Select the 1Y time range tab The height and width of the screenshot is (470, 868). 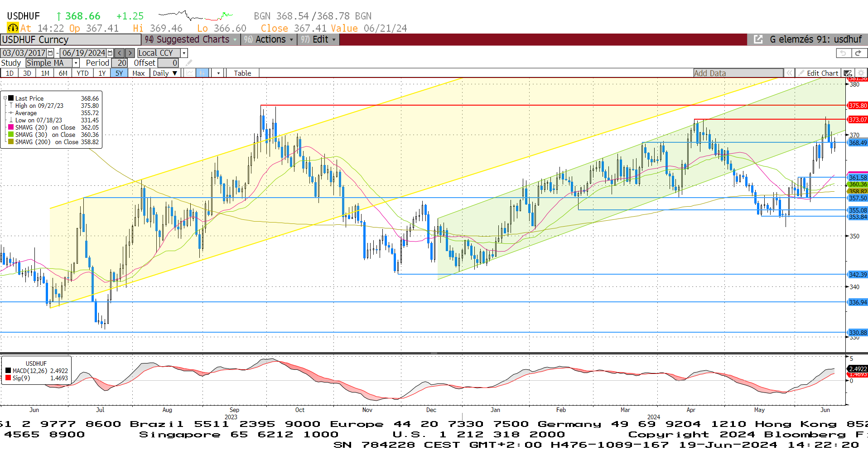(102, 73)
